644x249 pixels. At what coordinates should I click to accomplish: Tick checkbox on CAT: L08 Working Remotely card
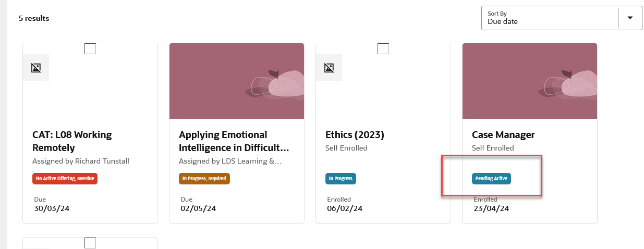pyautogui.click(x=90, y=48)
